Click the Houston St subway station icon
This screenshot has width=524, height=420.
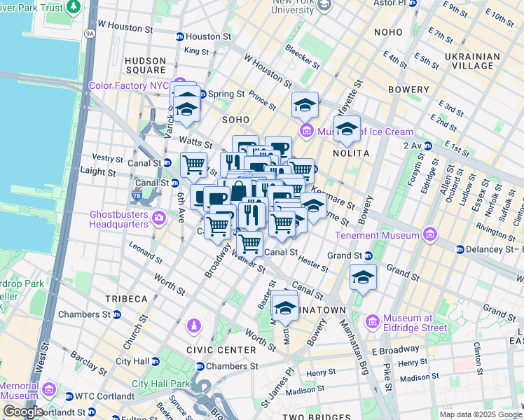click(179, 36)
